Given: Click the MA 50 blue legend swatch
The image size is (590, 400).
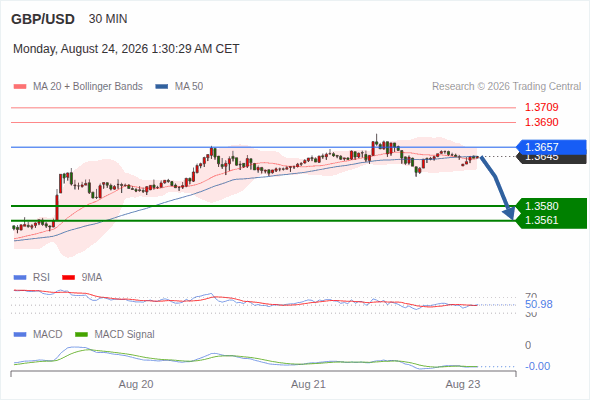Looking at the screenshot, I should pos(161,87).
